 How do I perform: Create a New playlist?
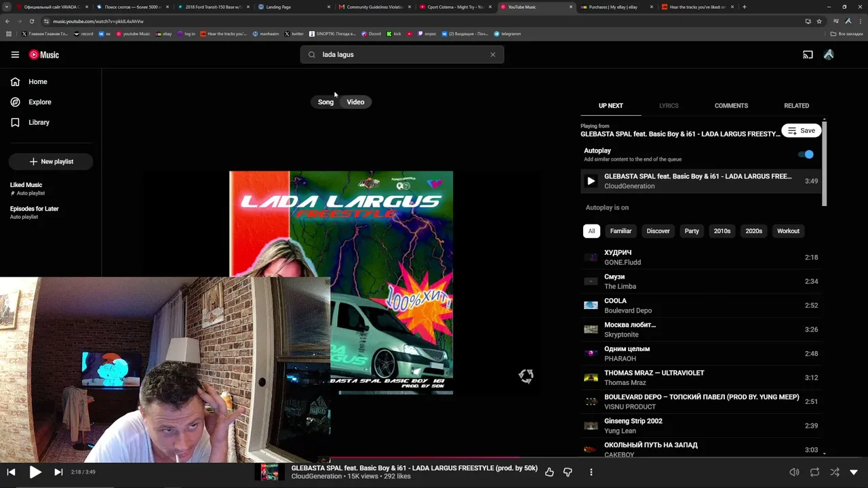(x=51, y=162)
